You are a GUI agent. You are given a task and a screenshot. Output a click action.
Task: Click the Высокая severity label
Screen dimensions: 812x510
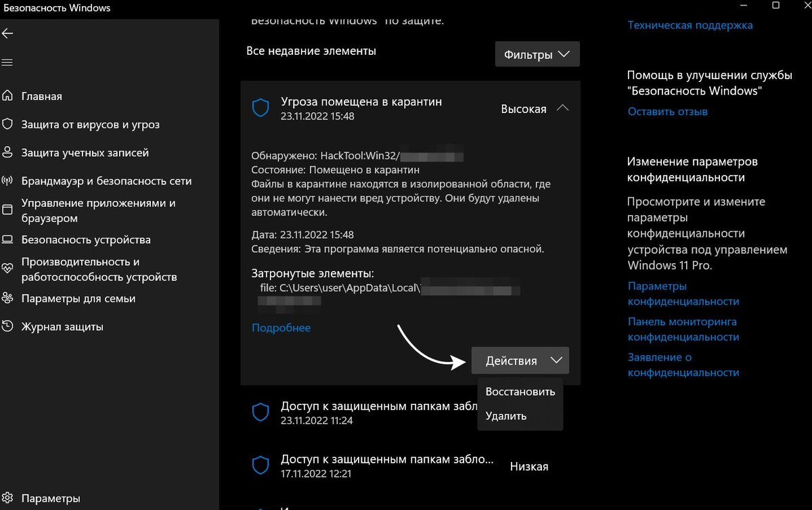tap(524, 109)
